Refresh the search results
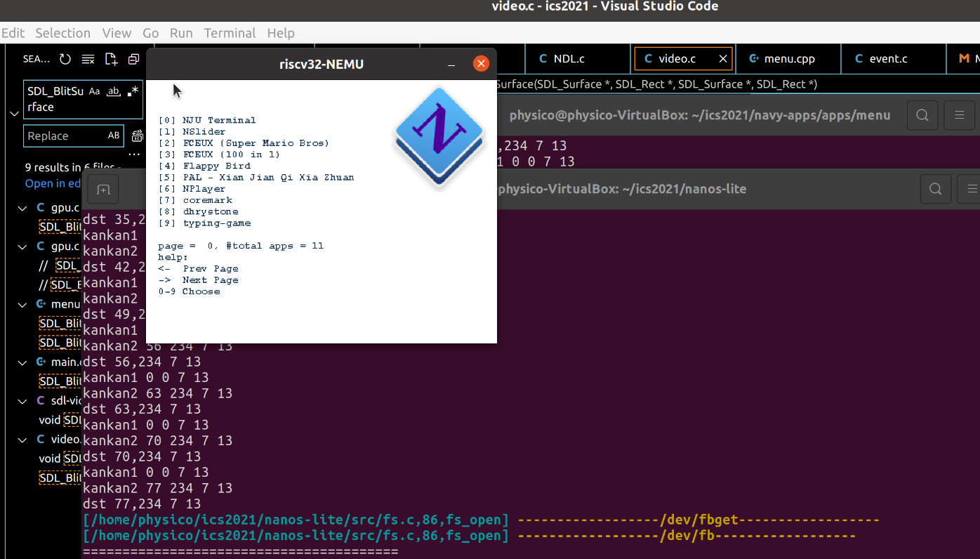This screenshot has width=980, height=559. click(65, 59)
